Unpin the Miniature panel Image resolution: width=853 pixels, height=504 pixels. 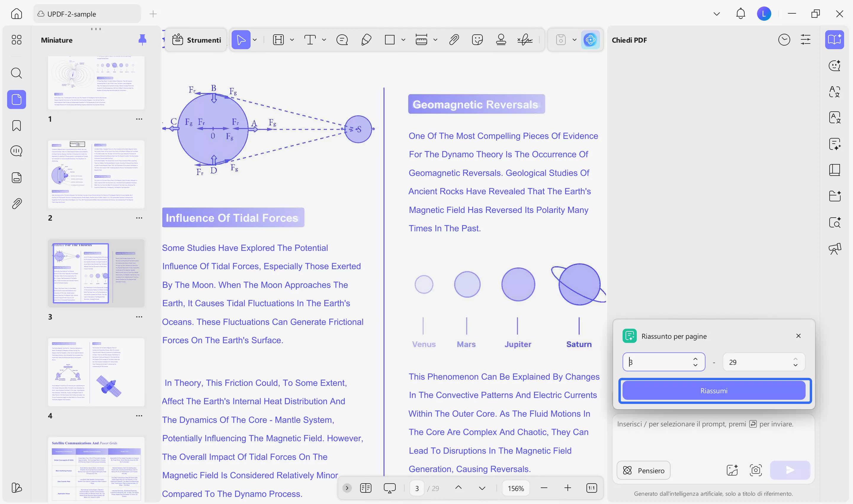pyautogui.click(x=142, y=40)
